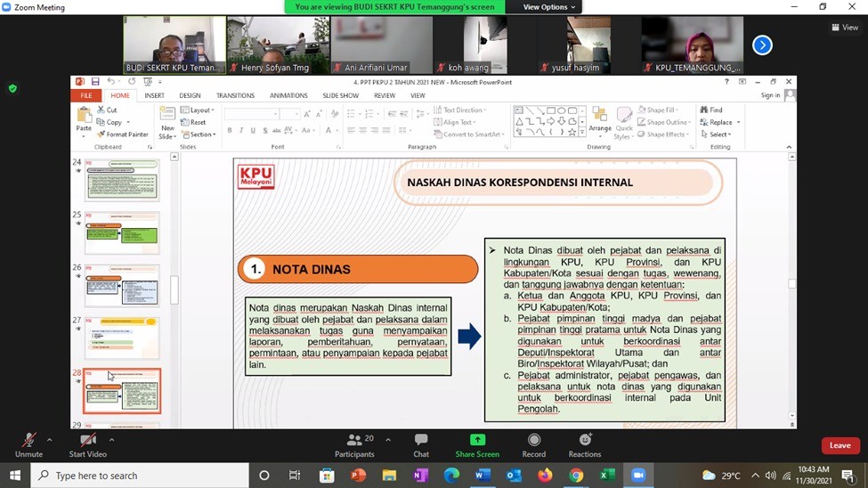Open the Reactions menu
This screenshot has width=868, height=488.
(585, 441)
